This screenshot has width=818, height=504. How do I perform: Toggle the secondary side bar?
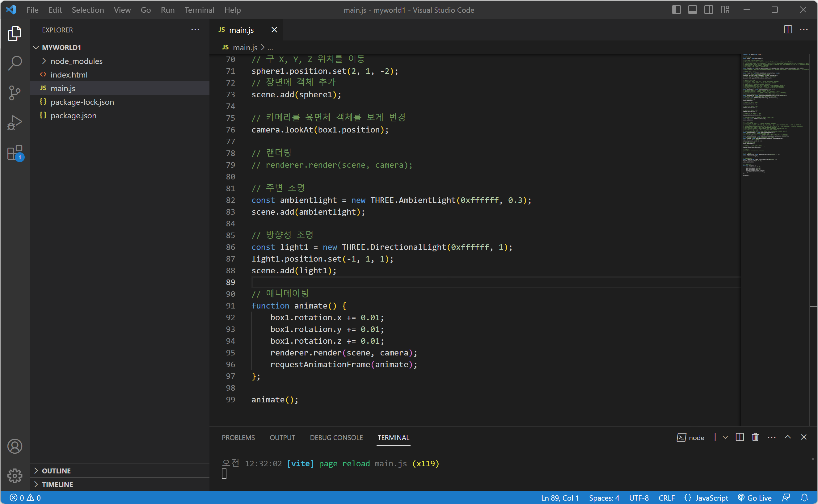708,10
